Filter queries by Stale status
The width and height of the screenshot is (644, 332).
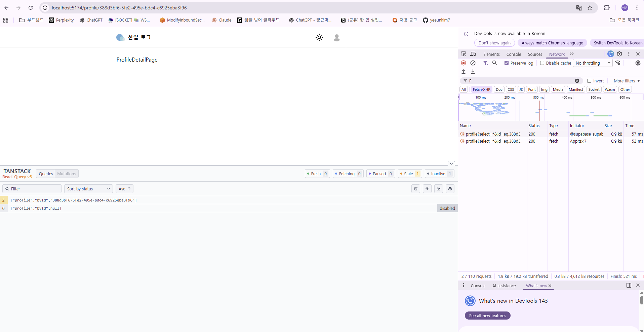click(410, 174)
